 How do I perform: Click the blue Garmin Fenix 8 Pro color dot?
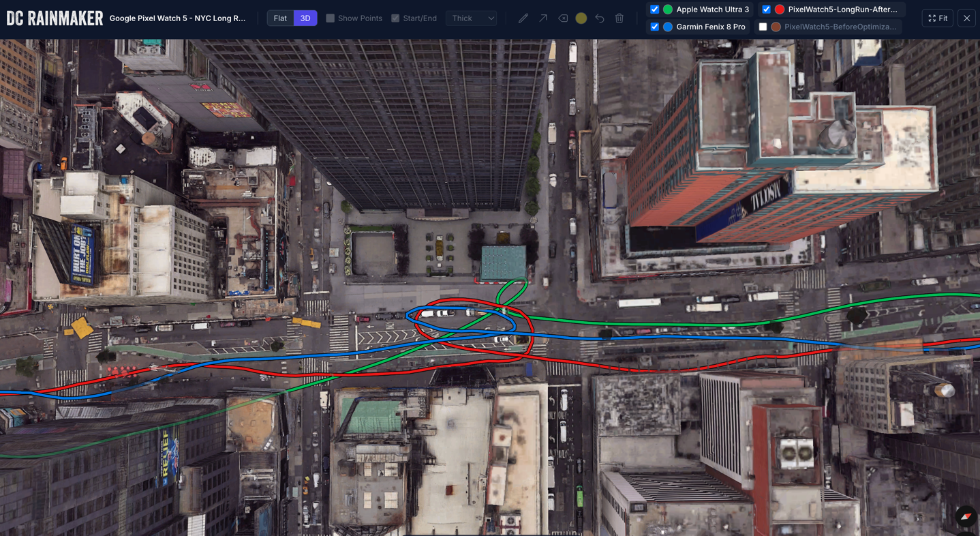click(668, 27)
